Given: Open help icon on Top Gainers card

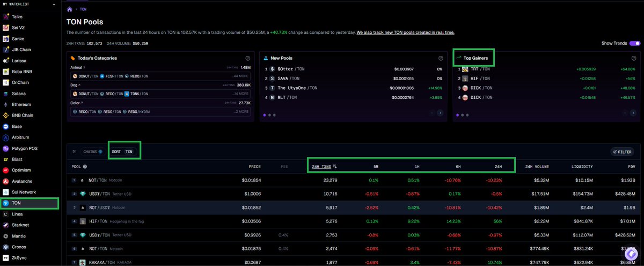Looking at the screenshot, I should click(x=633, y=58).
